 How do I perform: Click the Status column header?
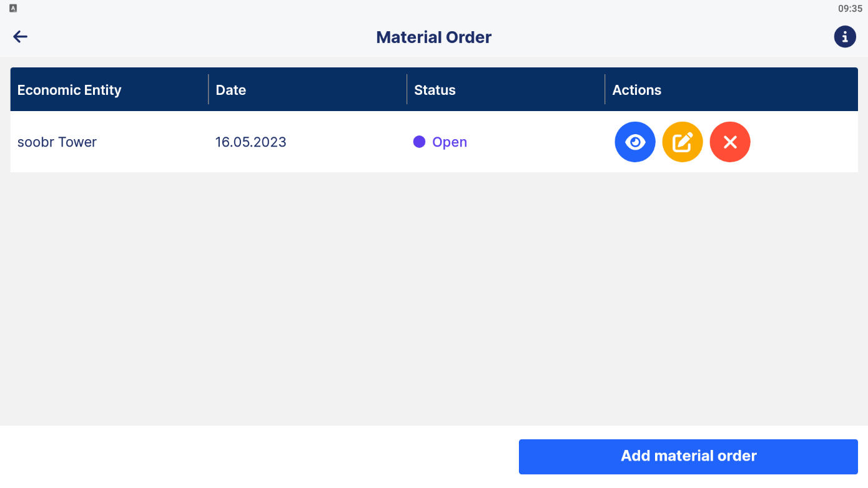435,90
